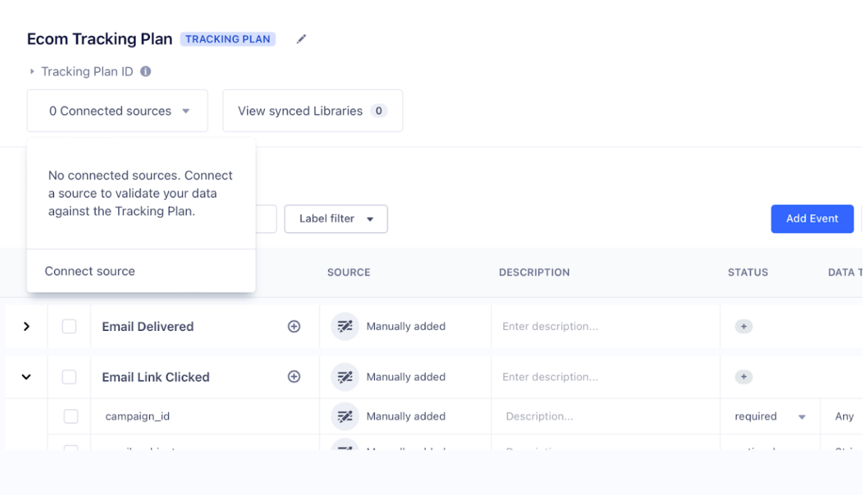Click the pencil edit icon beside the plan name
Image resolution: width=868 pixels, height=495 pixels.
(301, 39)
